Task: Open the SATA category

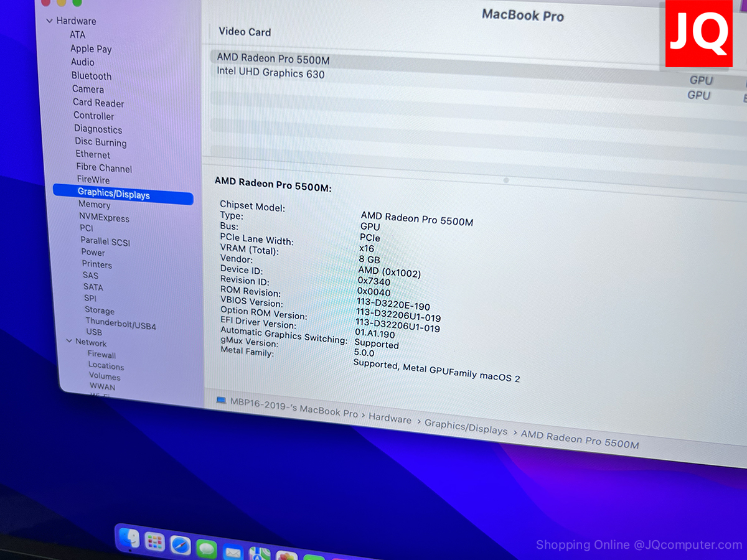Action: point(93,287)
